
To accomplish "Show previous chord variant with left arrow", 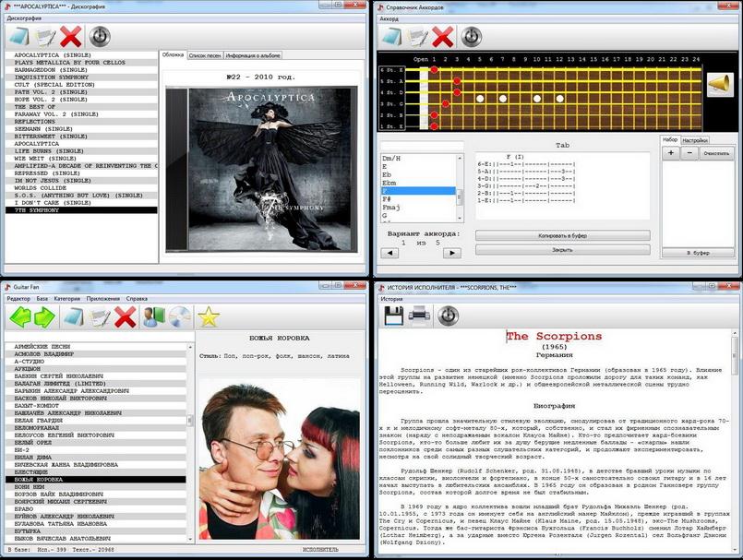I will click(390, 253).
